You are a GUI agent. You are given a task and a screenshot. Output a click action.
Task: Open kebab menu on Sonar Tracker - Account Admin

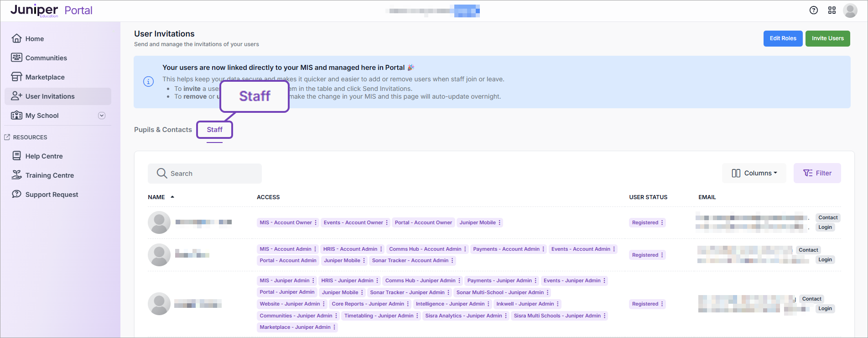452,260
